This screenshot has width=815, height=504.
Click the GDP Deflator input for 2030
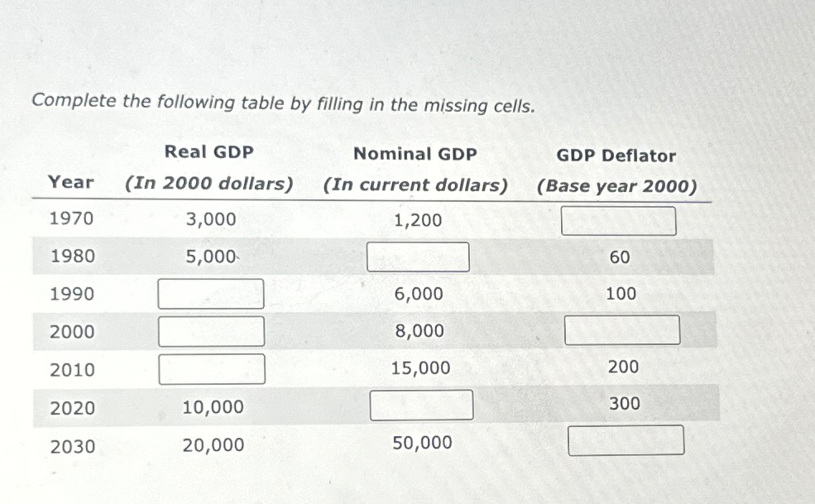click(626, 441)
